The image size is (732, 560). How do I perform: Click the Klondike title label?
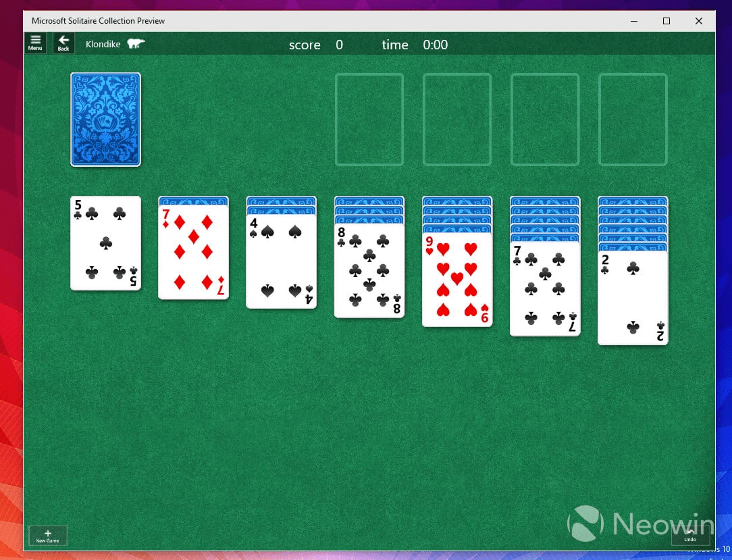tap(103, 43)
